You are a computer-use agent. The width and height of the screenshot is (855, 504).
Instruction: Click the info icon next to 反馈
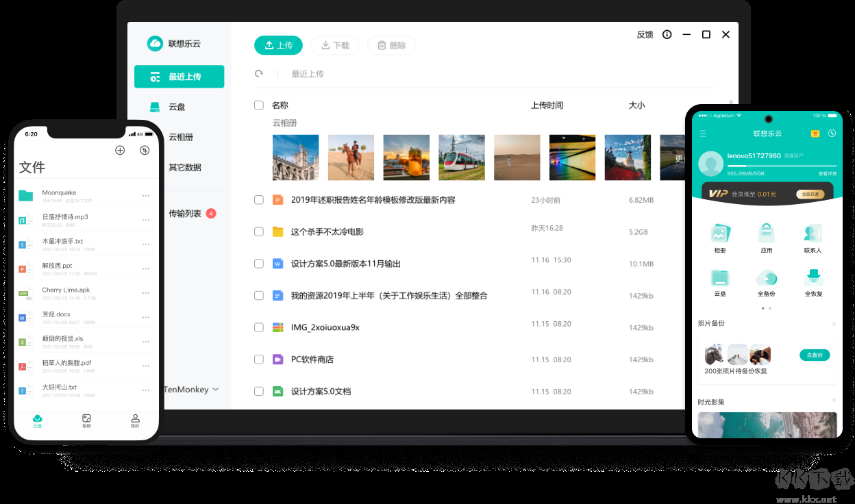pyautogui.click(x=667, y=34)
